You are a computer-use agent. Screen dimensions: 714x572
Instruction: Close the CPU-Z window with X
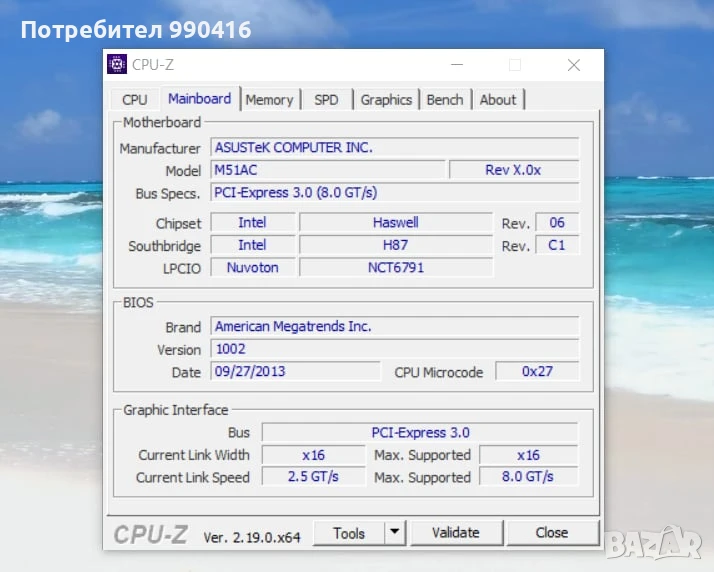(x=574, y=65)
